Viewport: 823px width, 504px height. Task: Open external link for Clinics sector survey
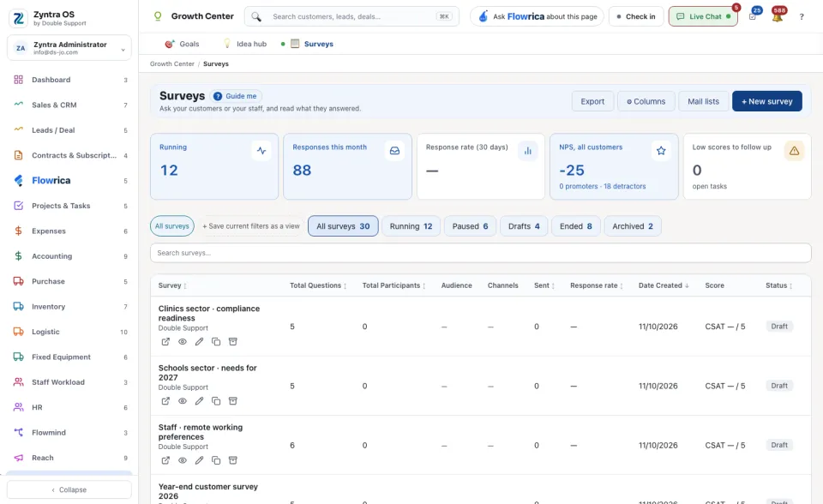coord(165,342)
